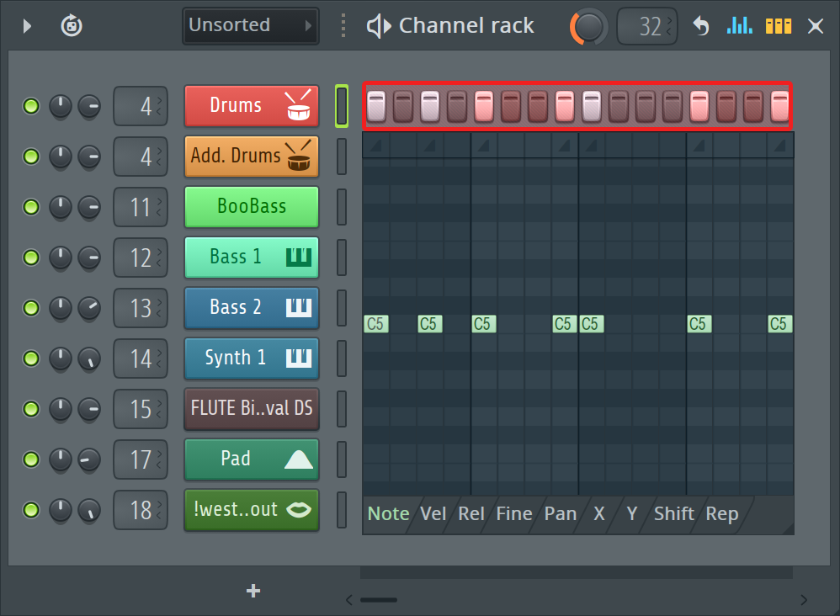Add a new channel with plus button
Image resolution: width=840 pixels, height=616 pixels.
(253, 591)
